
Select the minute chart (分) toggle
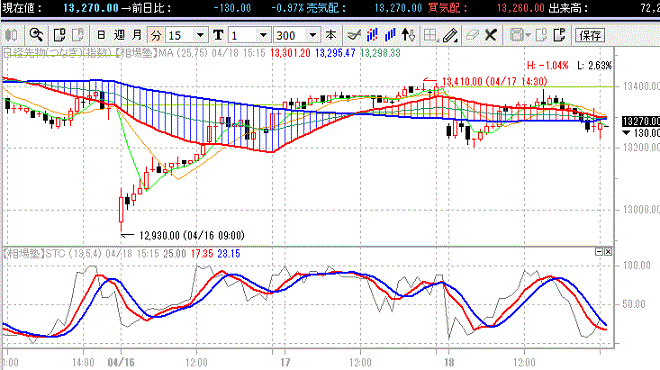156,35
